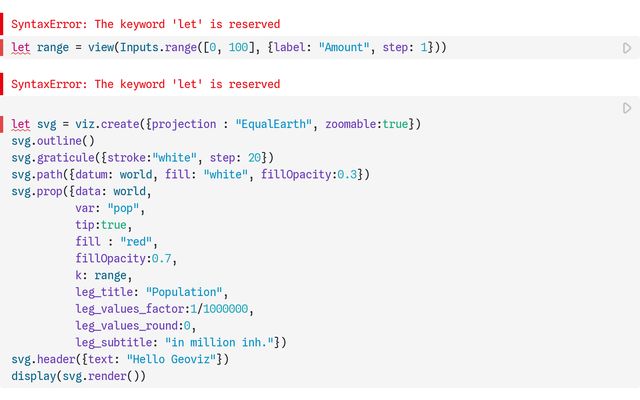Image resolution: width=640 pixels, height=400 pixels.
Task: Run the first cell with play icon
Action: click(x=627, y=48)
